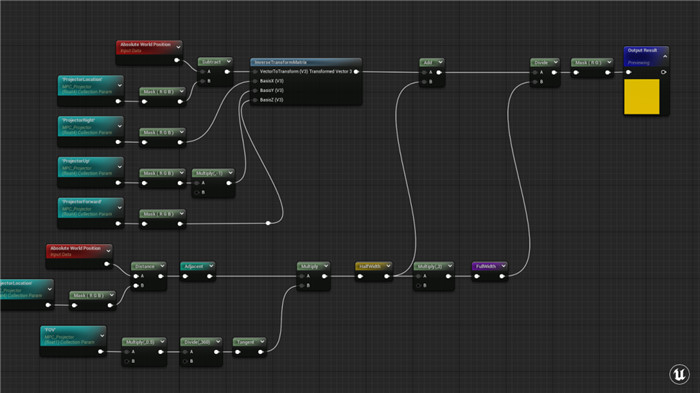Click the BasisX (V3) input pin
This screenshot has width=700, height=393.
coord(255,81)
